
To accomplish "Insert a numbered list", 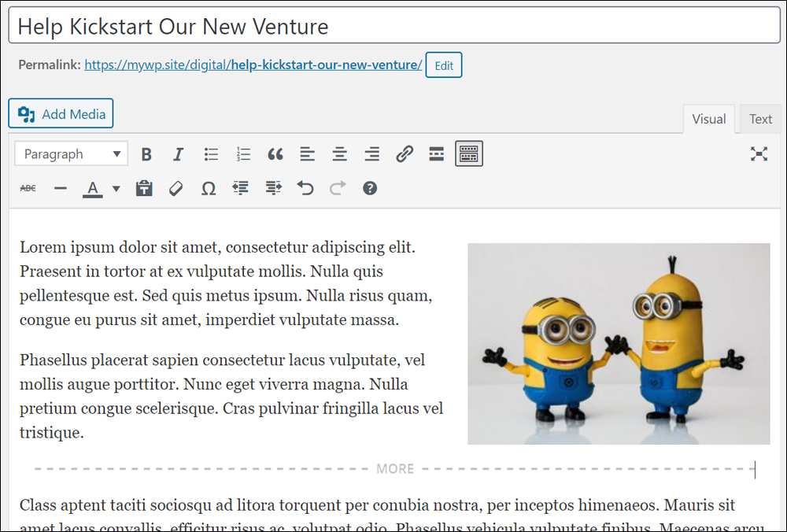I will [x=243, y=154].
